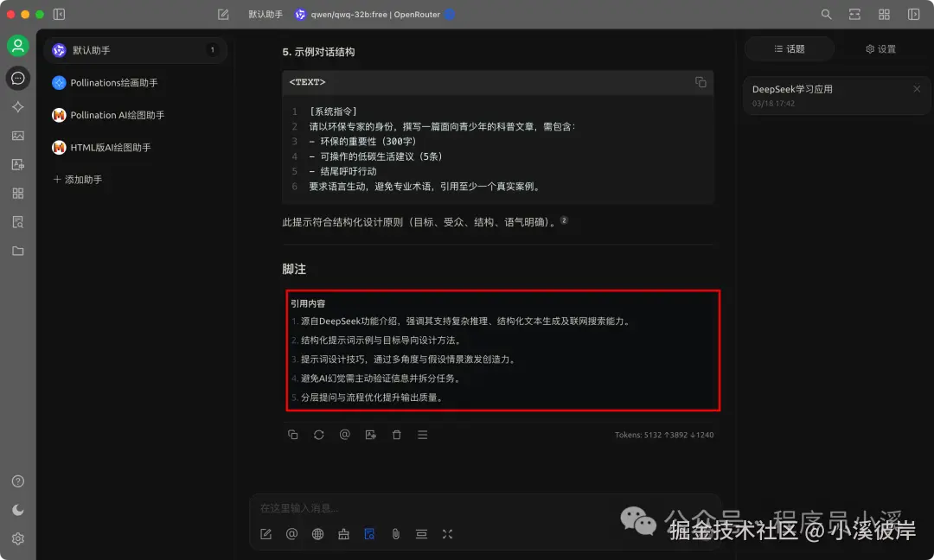Switch to the 话题 tab
This screenshot has width=934, height=560.
point(790,48)
